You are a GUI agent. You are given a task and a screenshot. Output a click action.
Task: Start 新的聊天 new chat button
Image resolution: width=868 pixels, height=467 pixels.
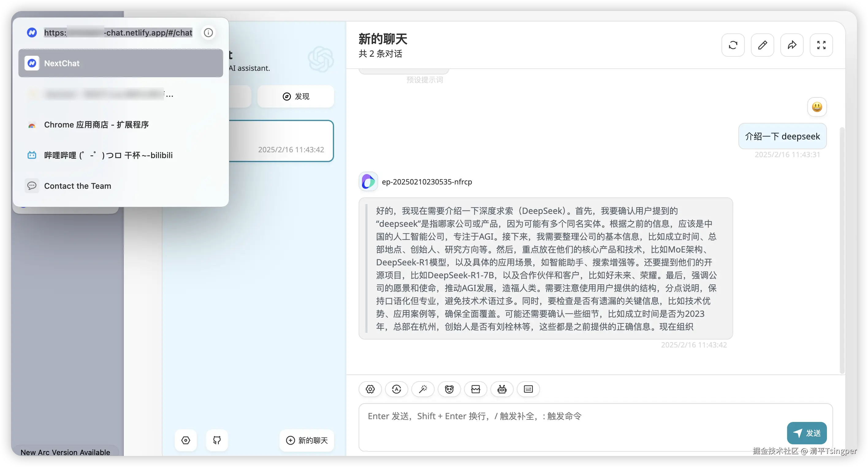point(306,440)
